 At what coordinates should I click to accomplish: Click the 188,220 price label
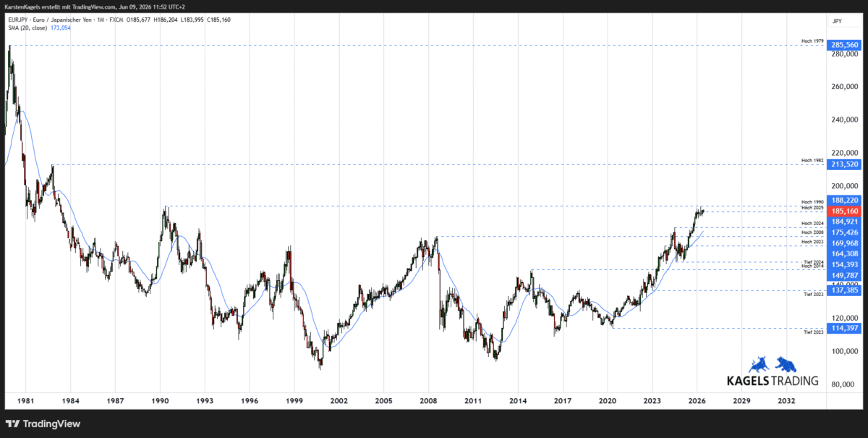tap(845, 201)
